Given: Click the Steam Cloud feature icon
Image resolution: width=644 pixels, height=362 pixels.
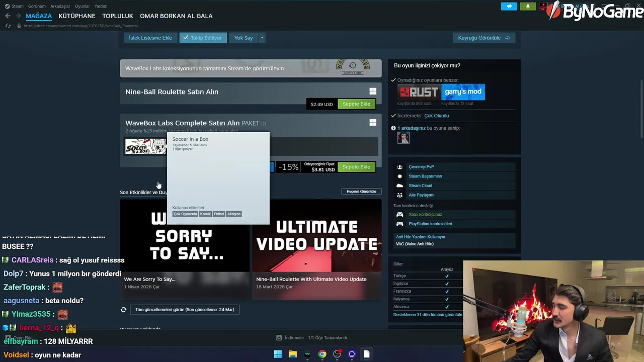Looking at the screenshot, I should (399, 186).
